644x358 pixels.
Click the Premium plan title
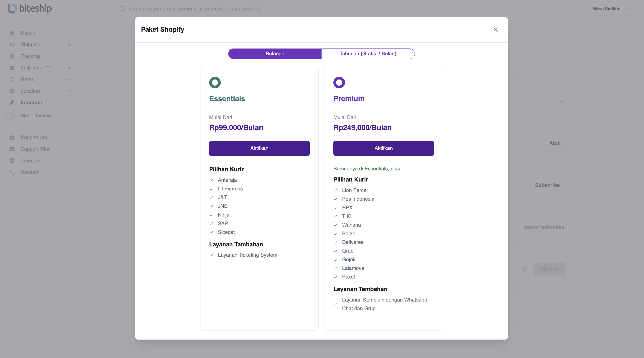coord(349,99)
